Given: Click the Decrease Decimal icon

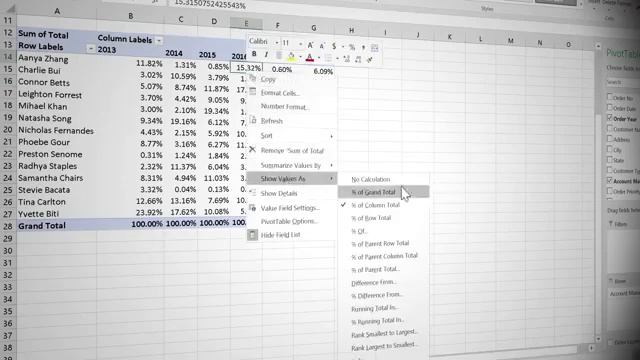Looking at the screenshot, I should click(358, 60).
